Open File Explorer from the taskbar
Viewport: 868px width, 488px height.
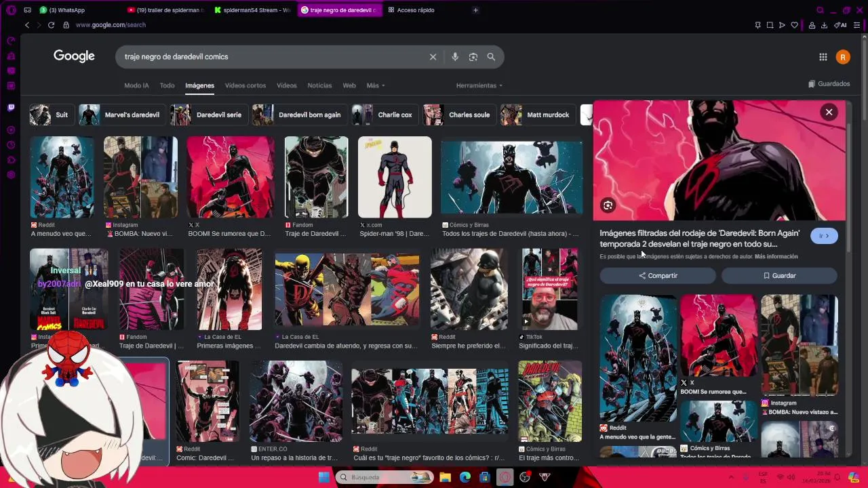(446, 477)
